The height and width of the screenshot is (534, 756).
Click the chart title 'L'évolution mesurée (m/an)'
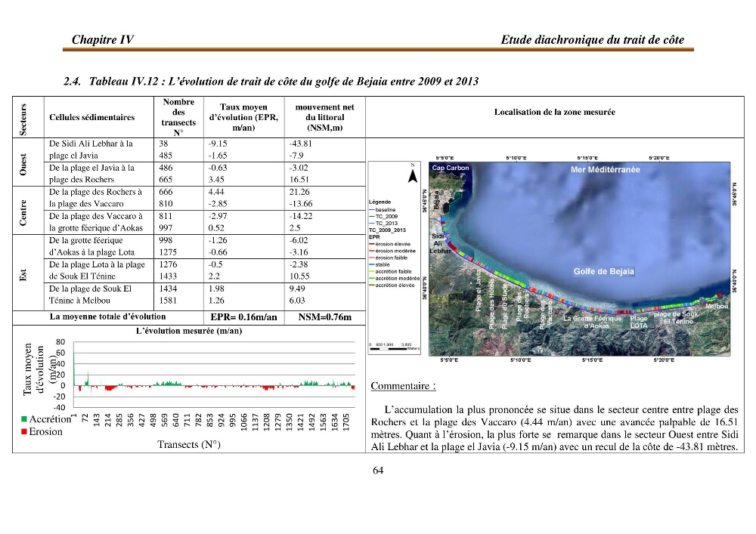pyautogui.click(x=189, y=331)
